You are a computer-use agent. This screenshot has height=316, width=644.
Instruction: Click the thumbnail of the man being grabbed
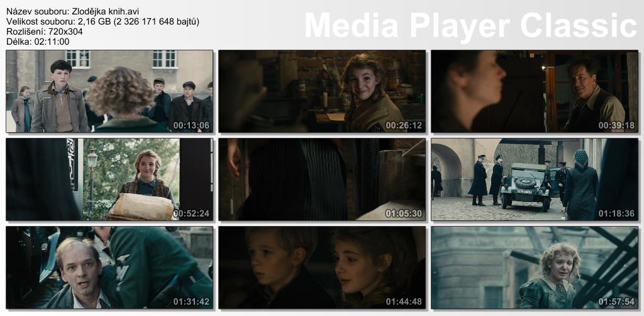[x=109, y=268]
